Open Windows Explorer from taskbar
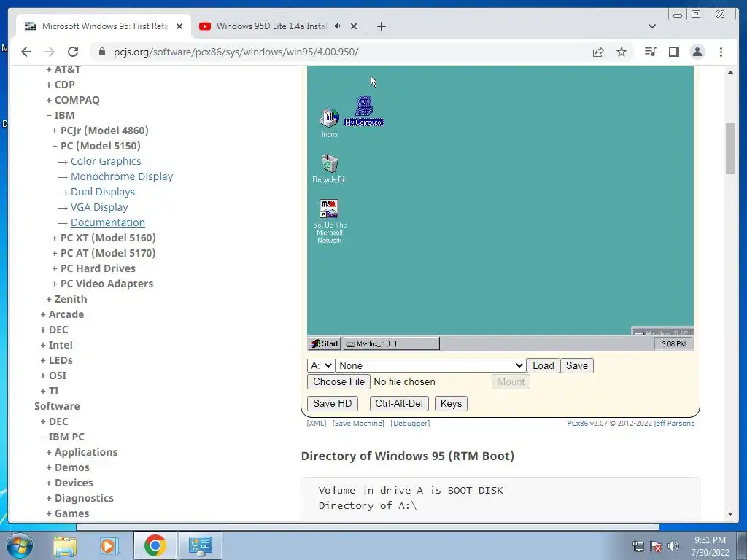Image resolution: width=747 pixels, height=560 pixels. point(65,545)
